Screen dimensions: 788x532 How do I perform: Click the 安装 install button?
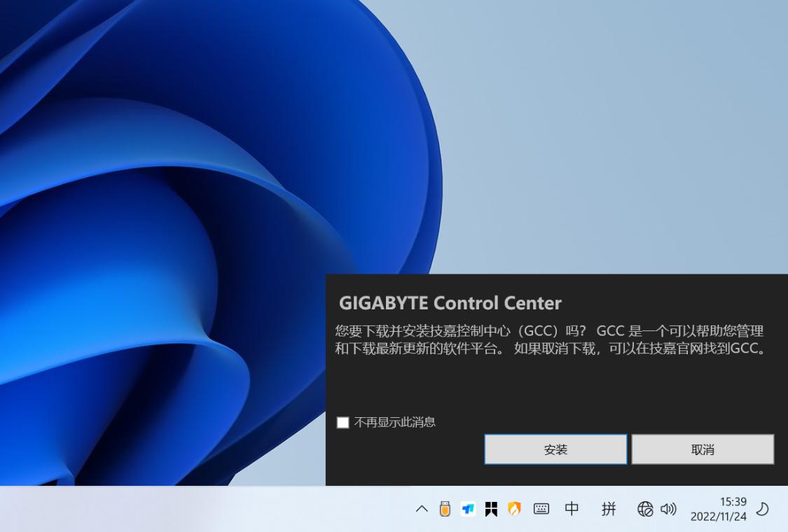[x=555, y=449]
